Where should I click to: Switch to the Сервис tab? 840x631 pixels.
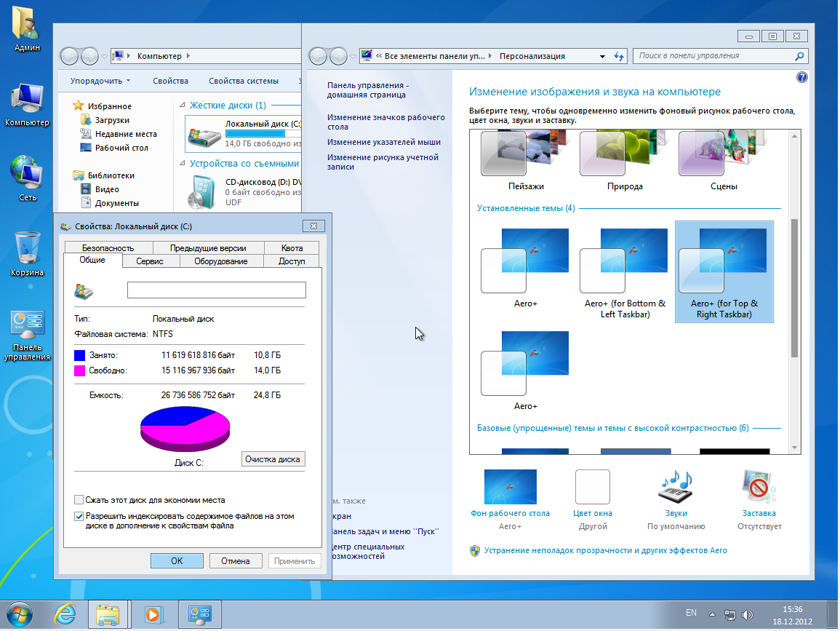coord(150,261)
